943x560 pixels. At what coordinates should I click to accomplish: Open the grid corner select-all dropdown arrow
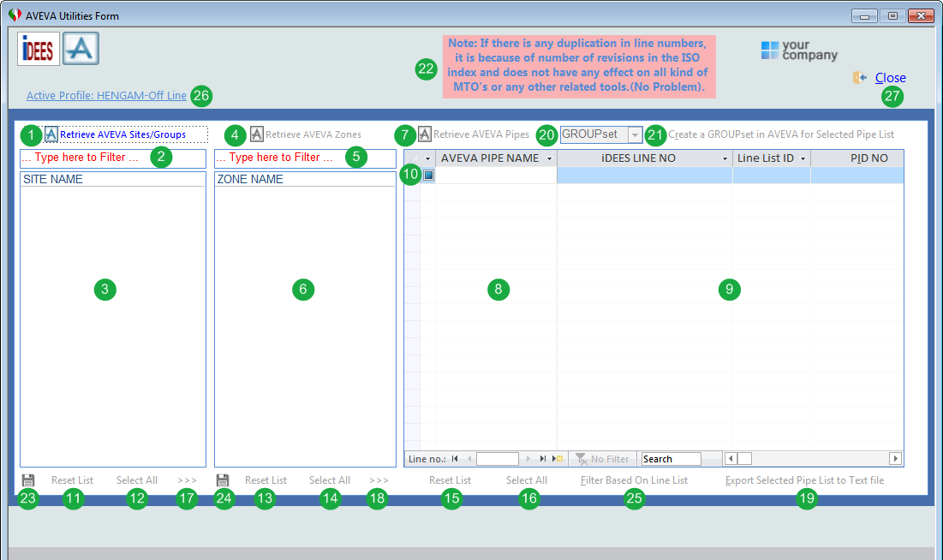click(x=427, y=158)
